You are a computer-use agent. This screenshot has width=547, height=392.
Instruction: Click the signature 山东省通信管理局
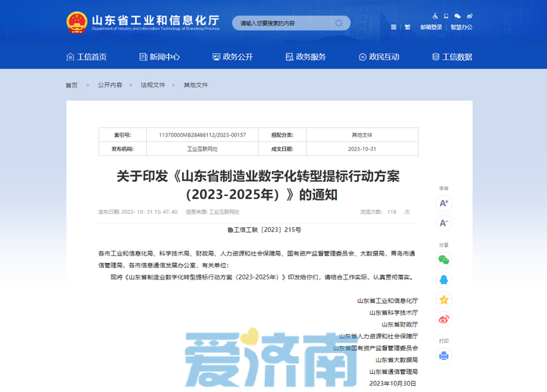point(394,372)
